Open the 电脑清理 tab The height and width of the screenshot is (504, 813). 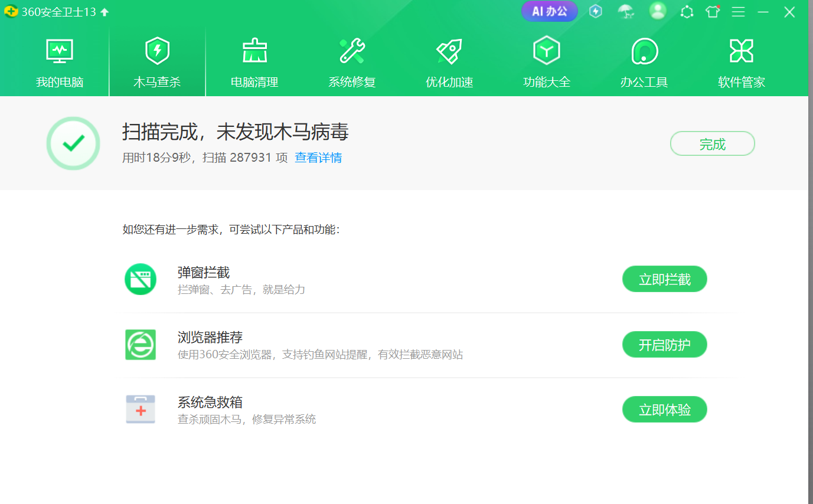click(x=254, y=63)
